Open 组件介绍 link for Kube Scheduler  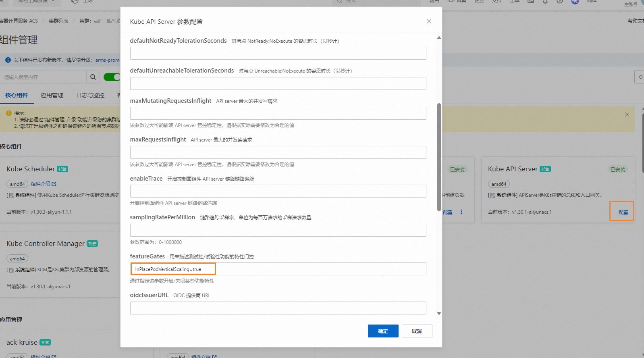tap(41, 184)
